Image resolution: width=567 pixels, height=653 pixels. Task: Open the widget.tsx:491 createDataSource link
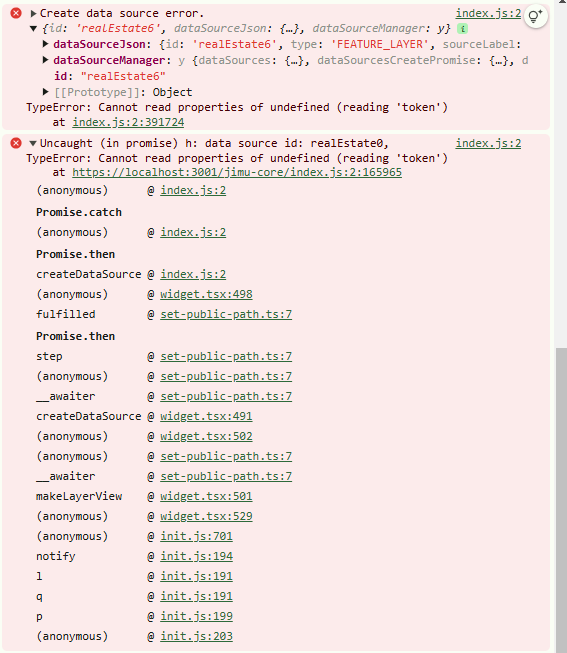click(x=206, y=416)
